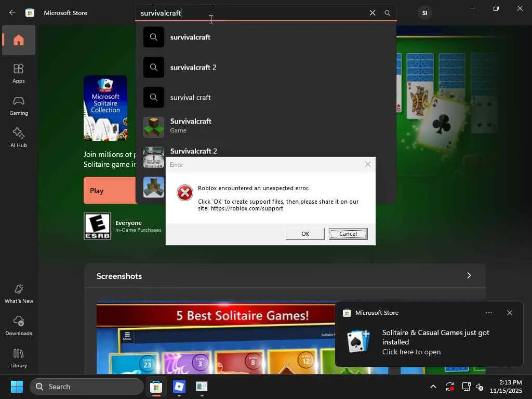Close the Error dialog with X
532x399 pixels.
[x=367, y=164]
